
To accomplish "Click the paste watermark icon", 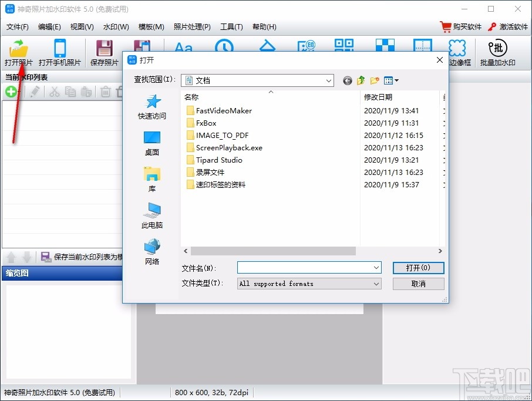I will tap(86, 92).
